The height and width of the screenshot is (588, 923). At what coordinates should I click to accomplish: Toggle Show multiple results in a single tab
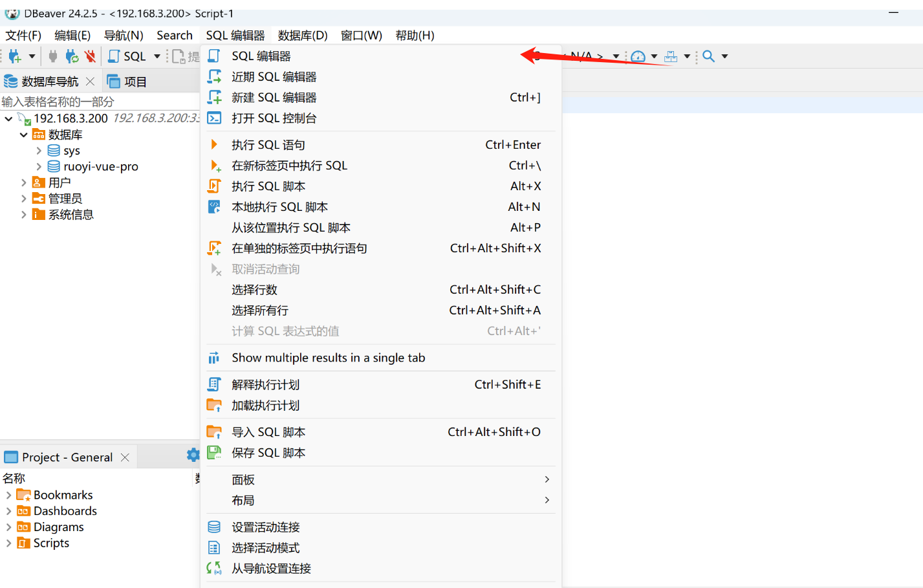coord(328,358)
